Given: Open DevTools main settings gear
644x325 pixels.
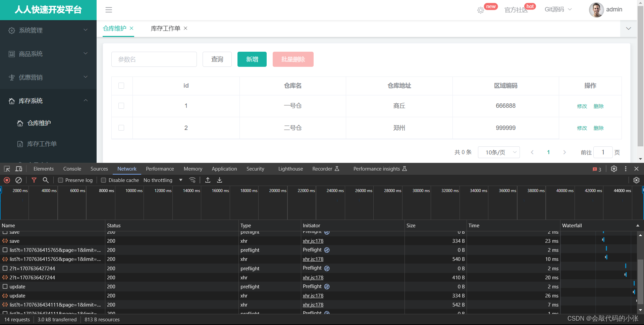Looking at the screenshot, I should (614, 169).
